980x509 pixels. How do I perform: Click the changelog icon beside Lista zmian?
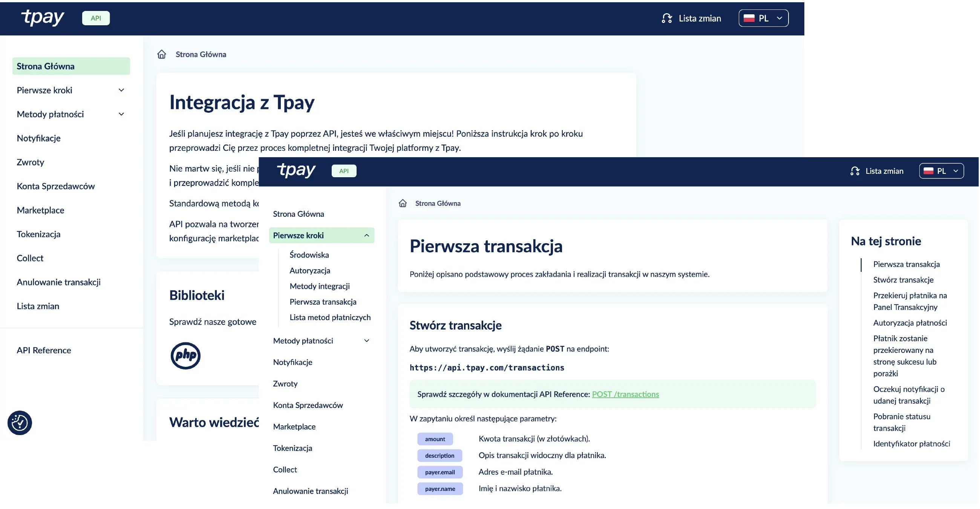666,18
